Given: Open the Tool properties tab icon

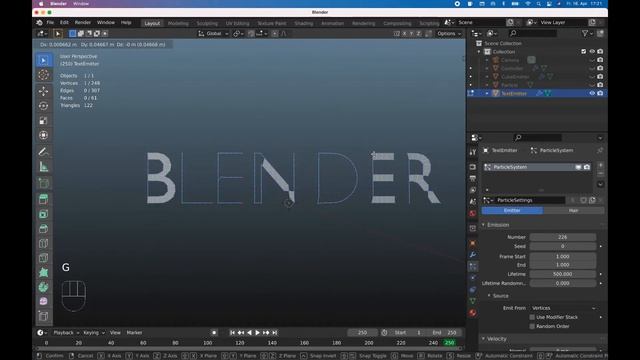Looking at the screenshot, I should coord(473,152).
